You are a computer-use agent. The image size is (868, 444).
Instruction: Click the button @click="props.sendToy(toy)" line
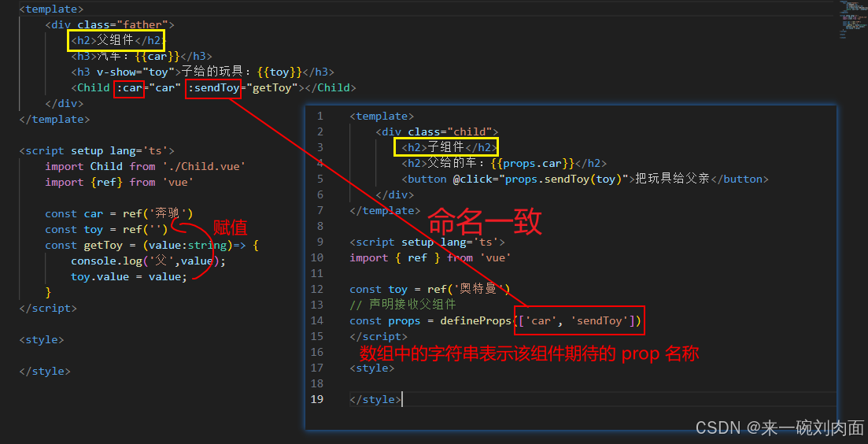(x=585, y=179)
